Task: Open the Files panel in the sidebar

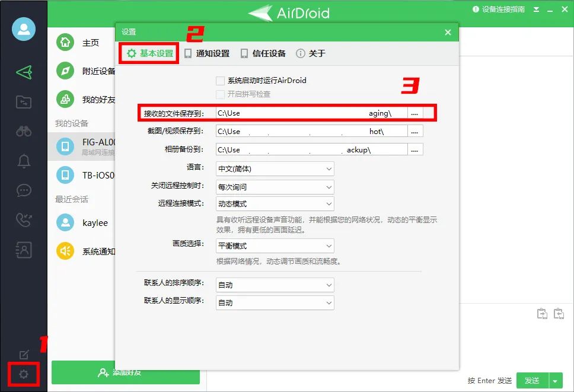Action: 23,102
